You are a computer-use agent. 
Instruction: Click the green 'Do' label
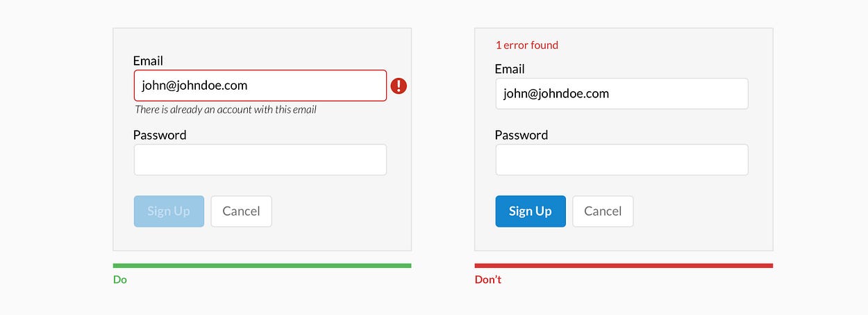(119, 280)
